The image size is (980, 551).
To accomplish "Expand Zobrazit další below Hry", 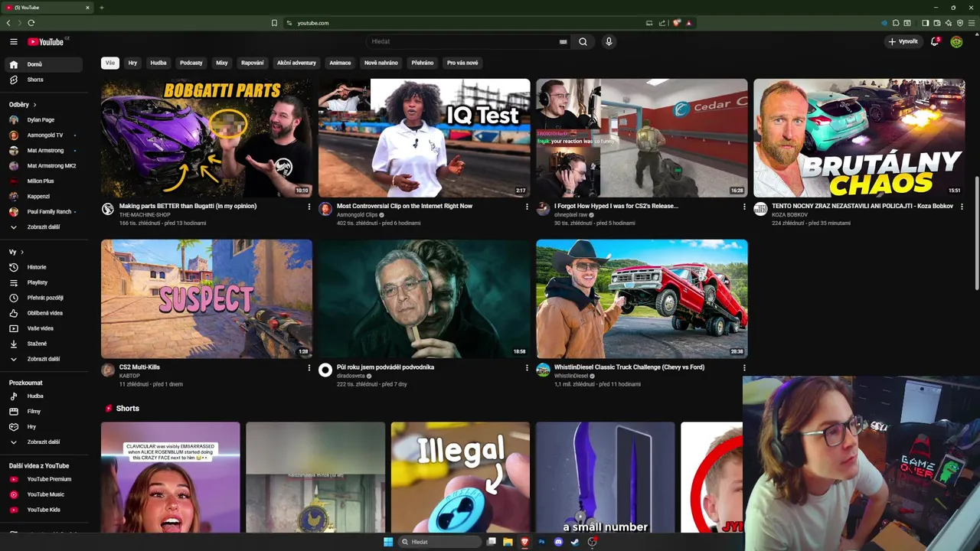I will click(43, 442).
